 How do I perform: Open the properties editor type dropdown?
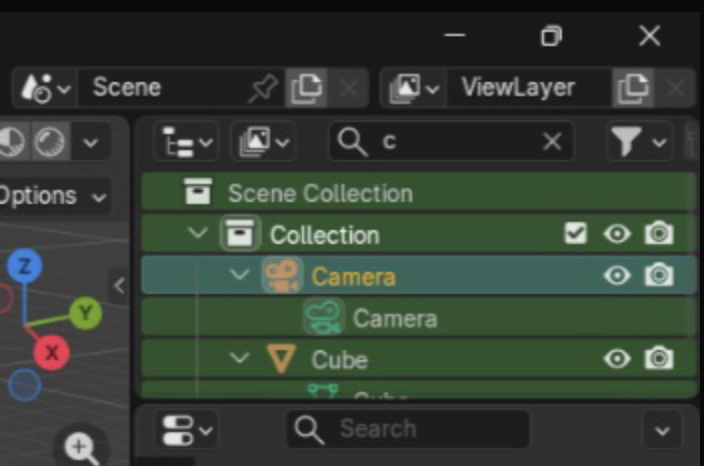187,430
